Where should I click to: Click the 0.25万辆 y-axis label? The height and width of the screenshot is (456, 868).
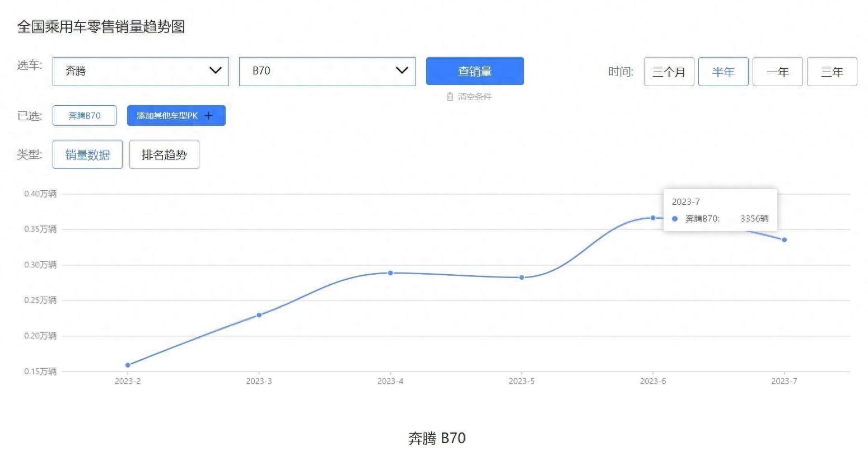[x=40, y=300]
